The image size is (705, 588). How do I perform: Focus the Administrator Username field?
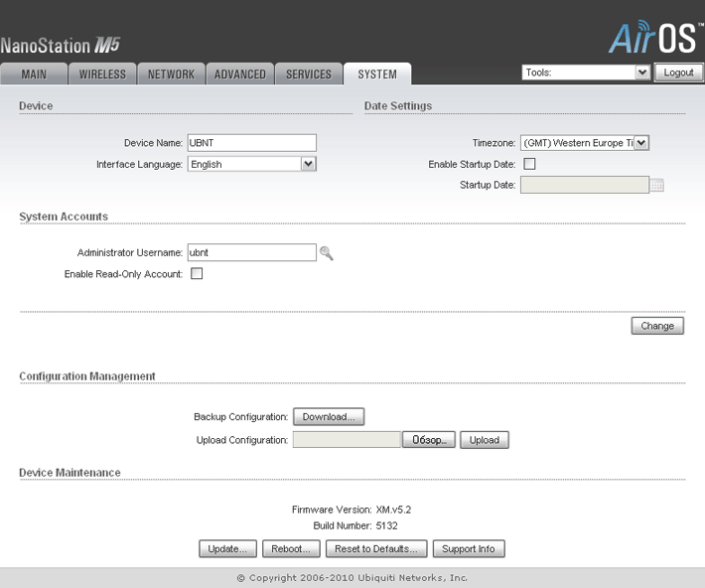pyautogui.click(x=252, y=252)
